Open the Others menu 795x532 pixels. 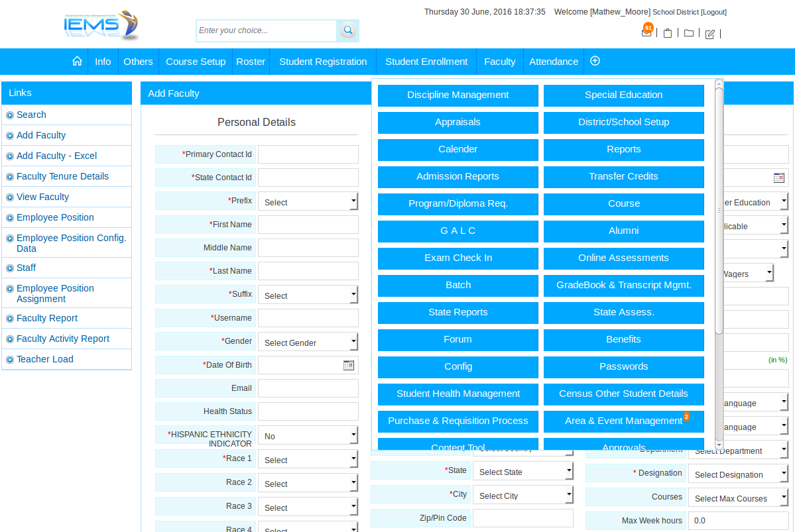pos(138,62)
